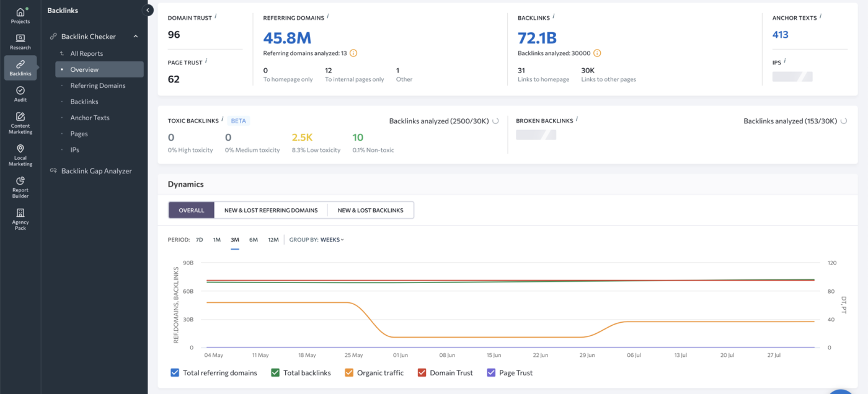Viewport: 868px width, 394px height.
Task: Open the Local Marketing pin icon
Action: [20, 149]
